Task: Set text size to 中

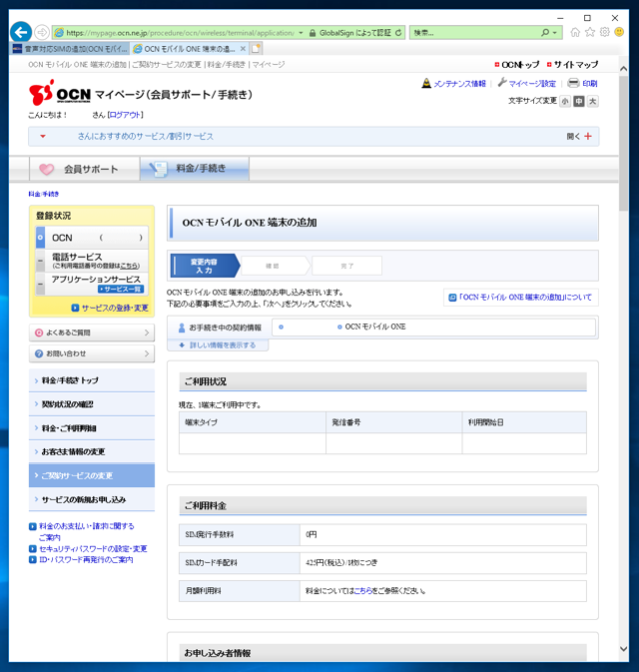Action: (578, 101)
